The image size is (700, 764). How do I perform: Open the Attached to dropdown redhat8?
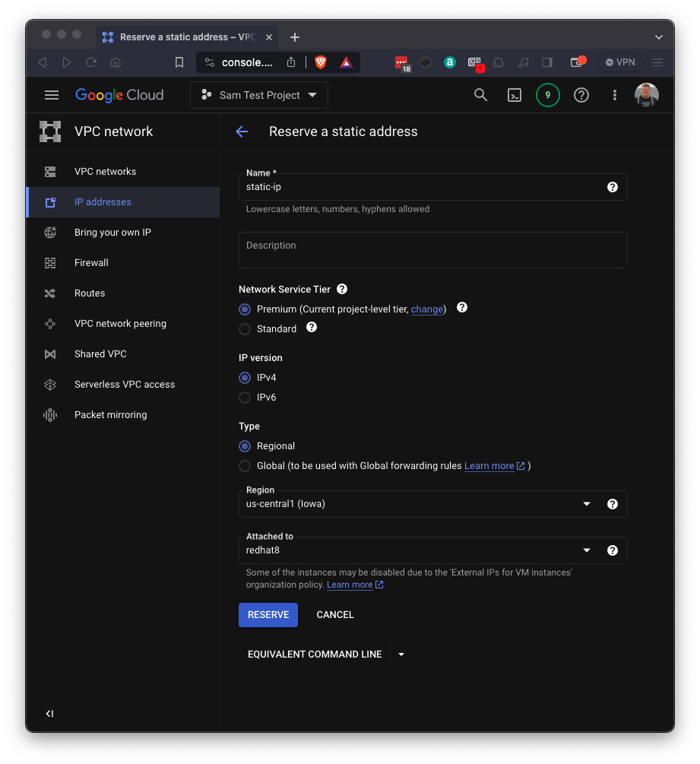point(432,550)
